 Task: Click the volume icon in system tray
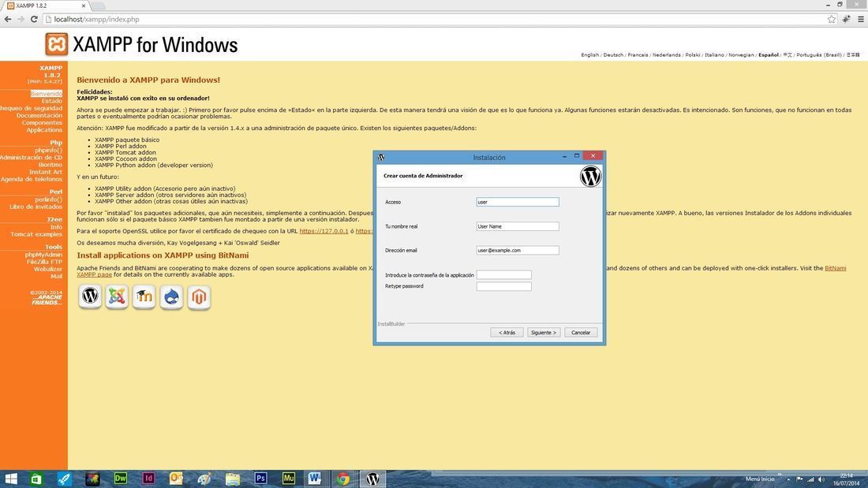click(x=821, y=479)
